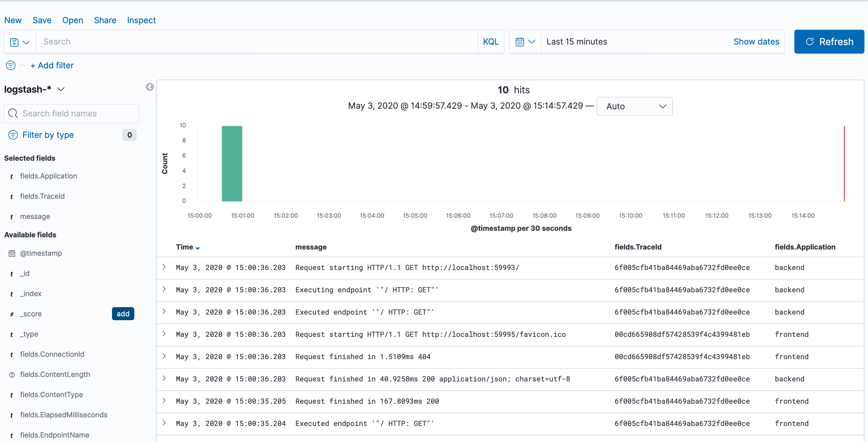Open the Save menu item
The image size is (868, 442).
pyautogui.click(x=42, y=20)
